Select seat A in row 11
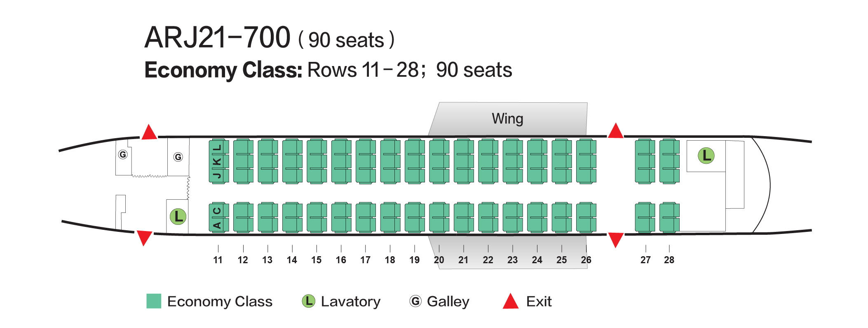The width and height of the screenshot is (868, 328). tap(217, 225)
